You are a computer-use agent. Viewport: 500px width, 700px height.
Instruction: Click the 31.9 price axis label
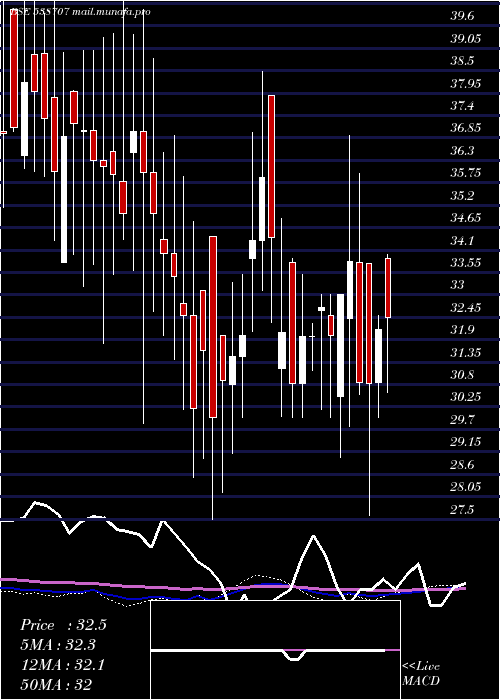[462, 330]
